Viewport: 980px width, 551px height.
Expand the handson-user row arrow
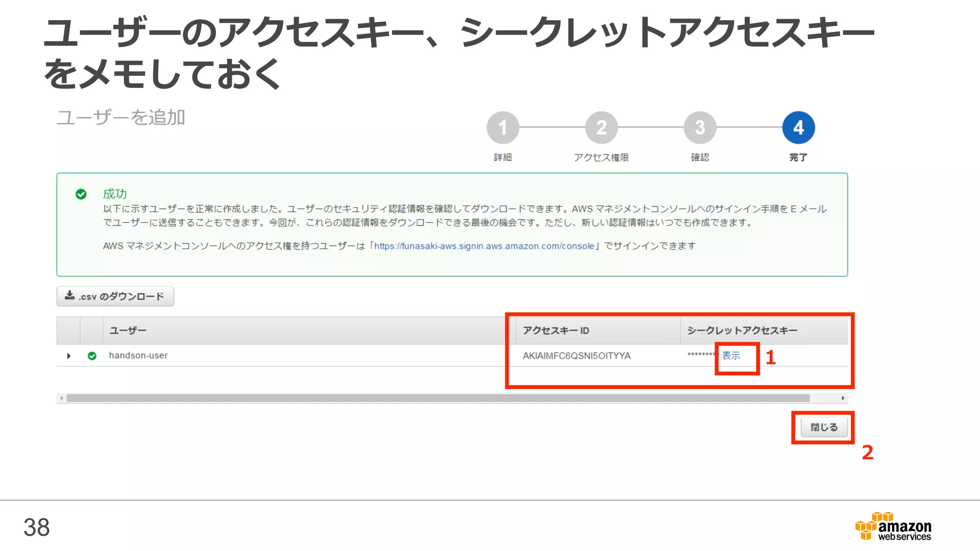(69, 356)
